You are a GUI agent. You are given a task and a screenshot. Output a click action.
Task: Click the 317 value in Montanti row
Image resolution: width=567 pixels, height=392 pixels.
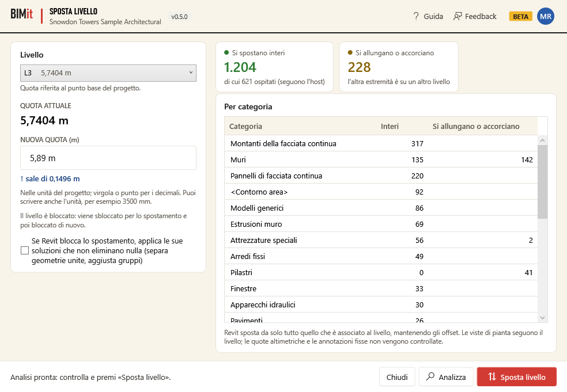click(x=417, y=143)
